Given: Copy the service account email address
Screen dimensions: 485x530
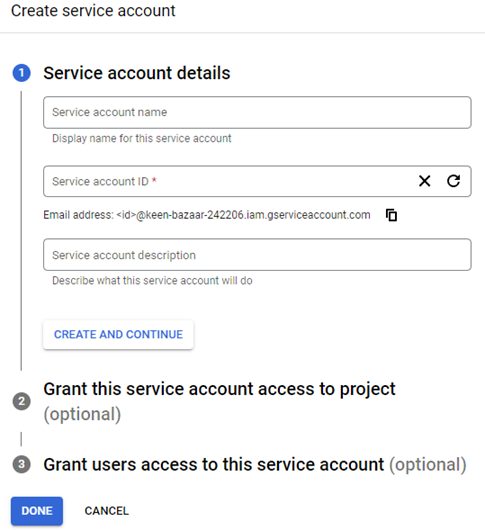Looking at the screenshot, I should 391,215.
